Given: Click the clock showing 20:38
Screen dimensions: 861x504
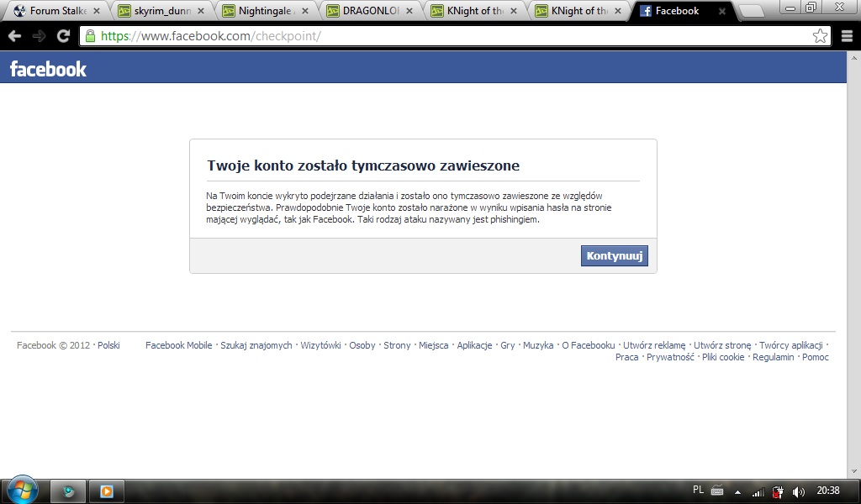Looking at the screenshot, I should [x=828, y=491].
